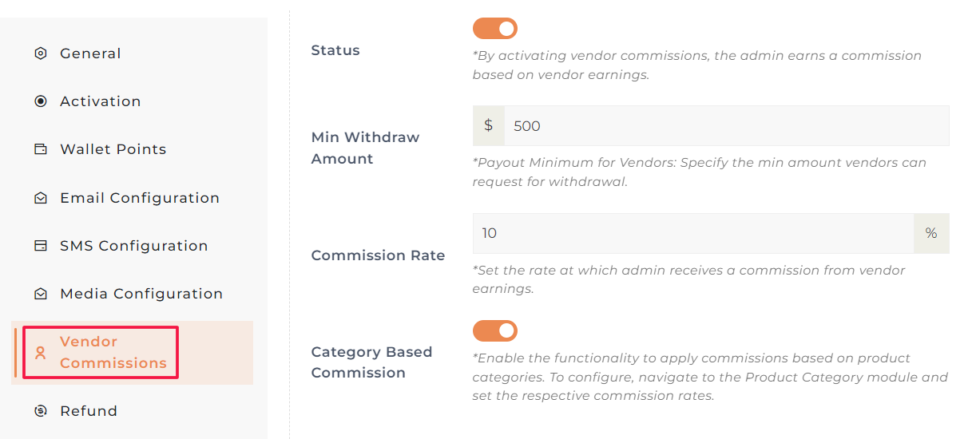This screenshot has height=439, width=980.
Task: Turn off Category Based Commission switch
Action: (x=495, y=330)
